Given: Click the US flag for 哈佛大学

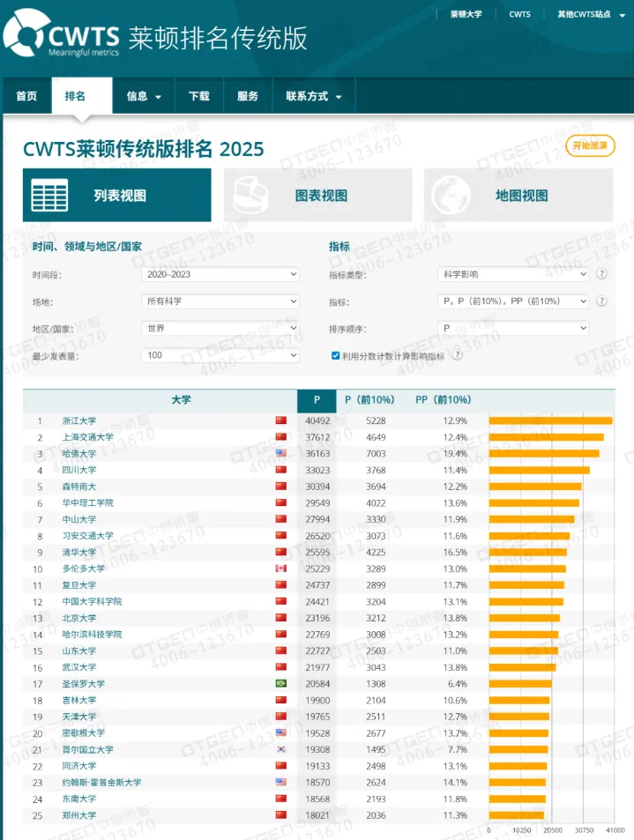Looking at the screenshot, I should coord(280,453).
